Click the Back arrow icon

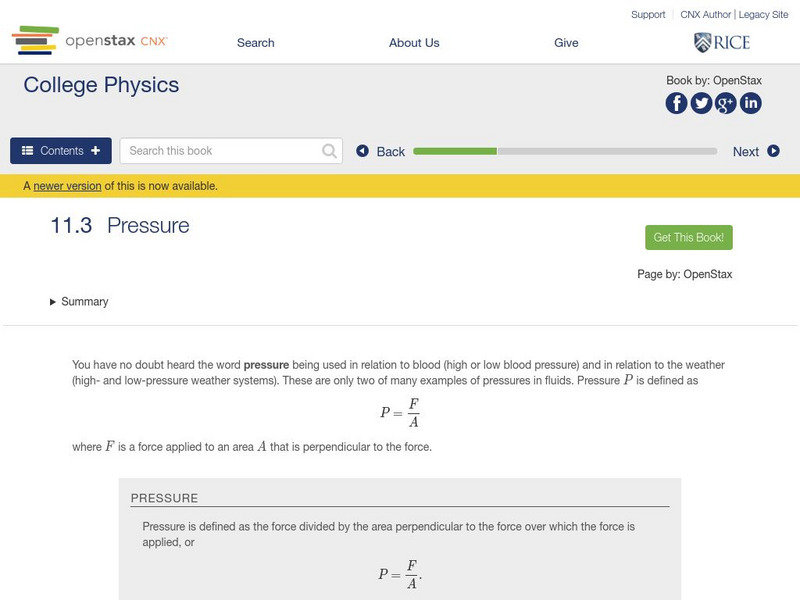(363, 151)
